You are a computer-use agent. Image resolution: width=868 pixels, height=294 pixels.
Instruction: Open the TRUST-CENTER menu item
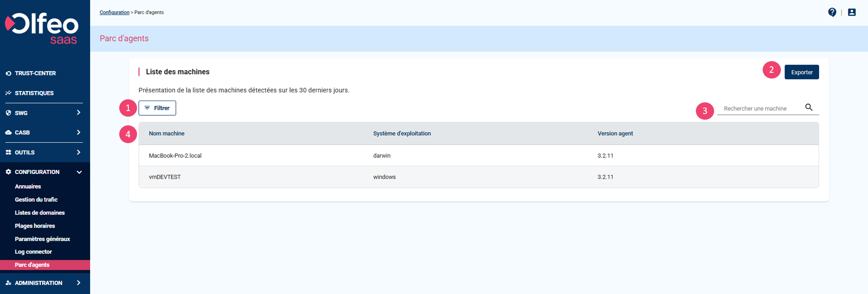(x=35, y=73)
